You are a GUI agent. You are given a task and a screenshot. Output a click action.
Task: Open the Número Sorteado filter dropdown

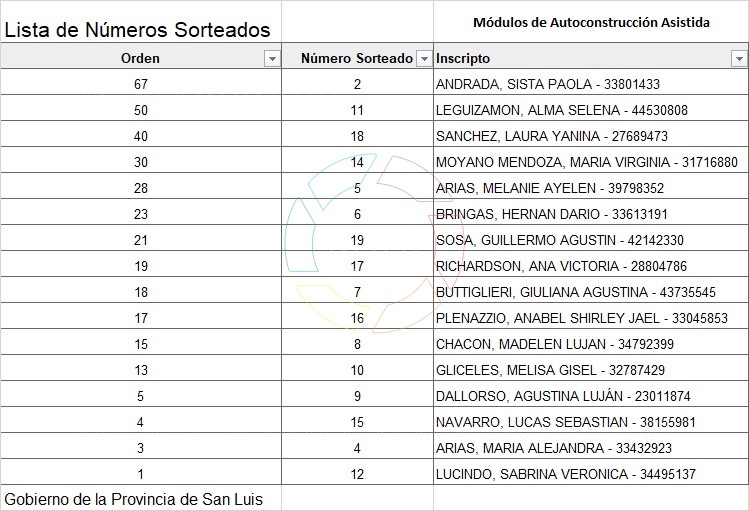[x=423, y=59]
